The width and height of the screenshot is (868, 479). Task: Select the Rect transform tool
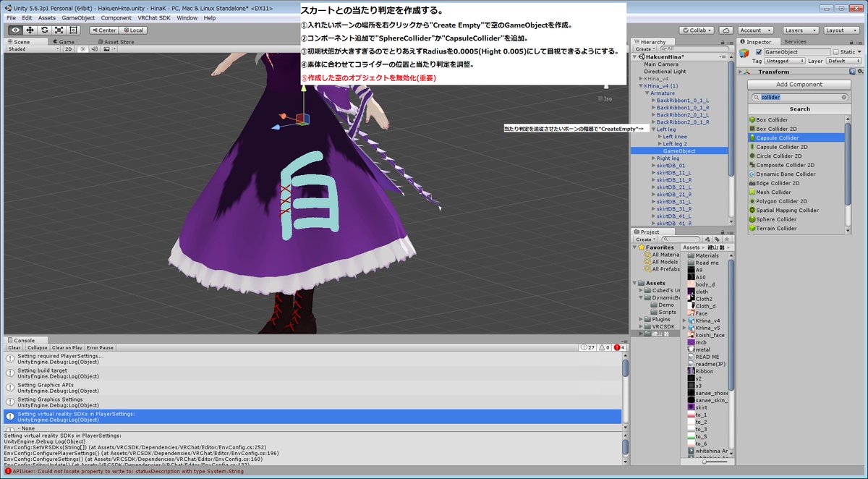tap(74, 30)
